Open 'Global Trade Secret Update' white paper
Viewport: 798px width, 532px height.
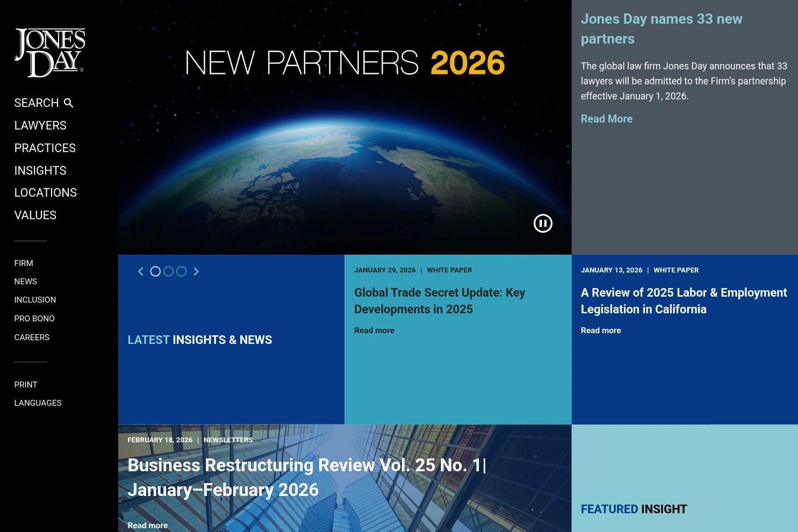tap(440, 301)
